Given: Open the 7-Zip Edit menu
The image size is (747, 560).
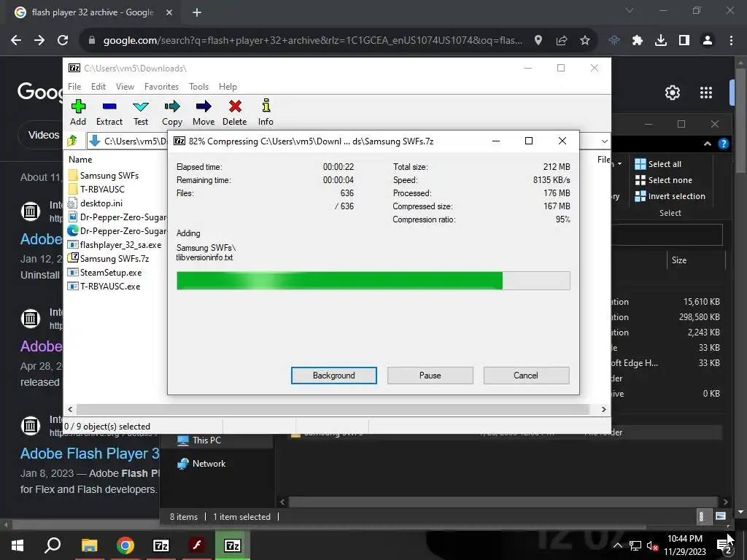Looking at the screenshot, I should tap(98, 87).
